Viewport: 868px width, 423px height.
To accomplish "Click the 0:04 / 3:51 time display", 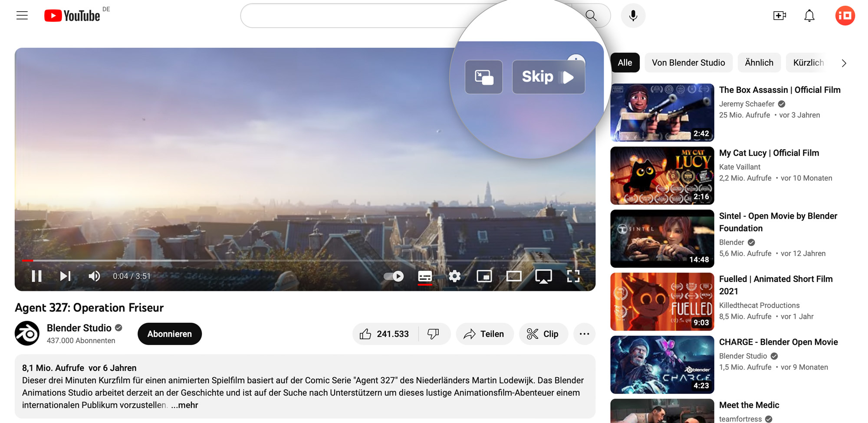I will (x=132, y=276).
